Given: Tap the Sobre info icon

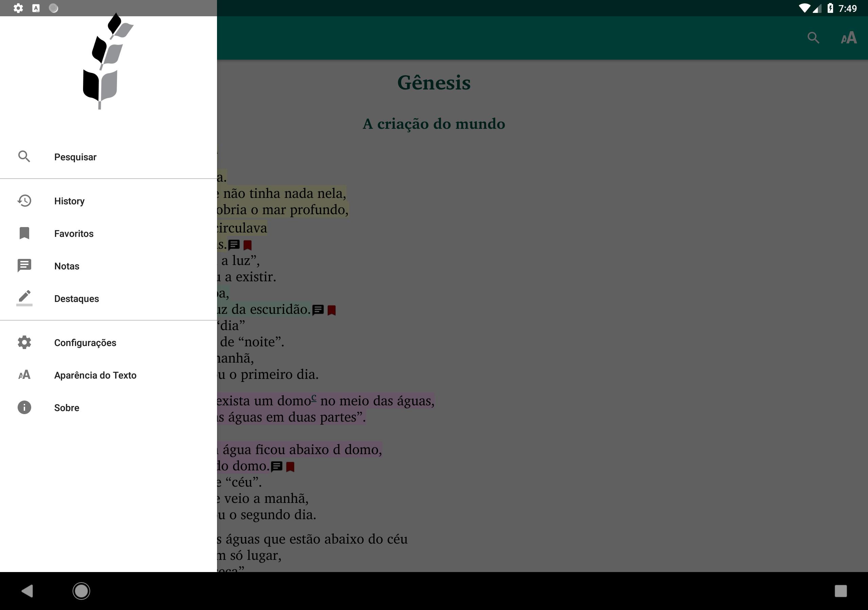Looking at the screenshot, I should (x=24, y=407).
